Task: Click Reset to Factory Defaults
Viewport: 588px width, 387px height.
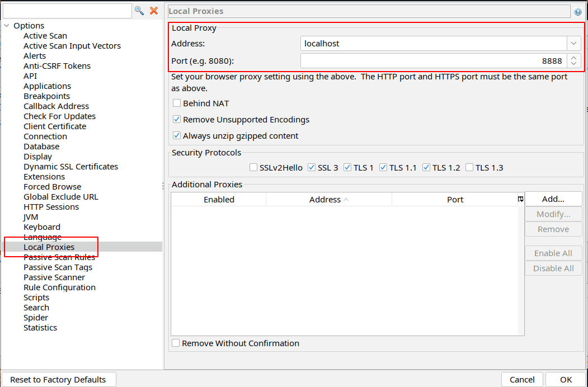Action: (59, 379)
